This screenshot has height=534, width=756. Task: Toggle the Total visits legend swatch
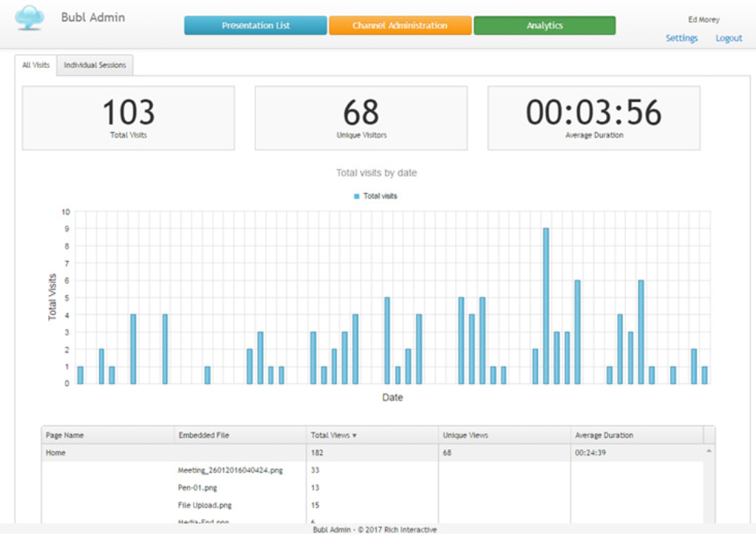pos(357,196)
